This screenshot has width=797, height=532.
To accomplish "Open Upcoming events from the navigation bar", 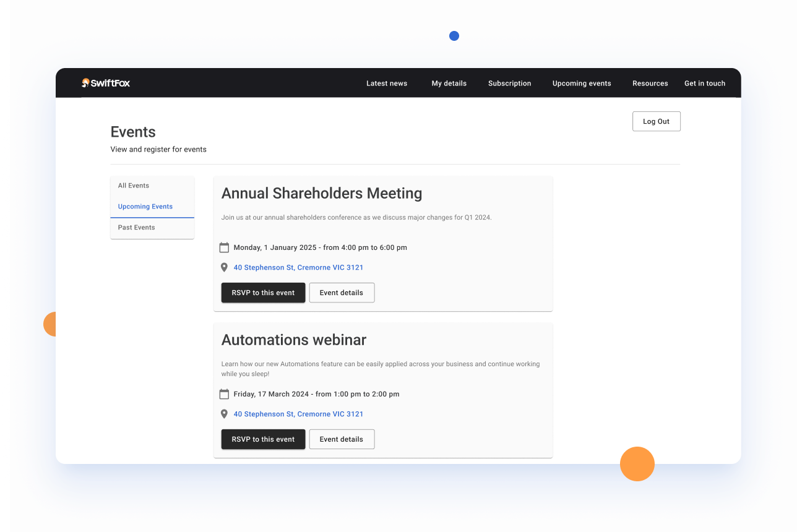I will (581, 83).
